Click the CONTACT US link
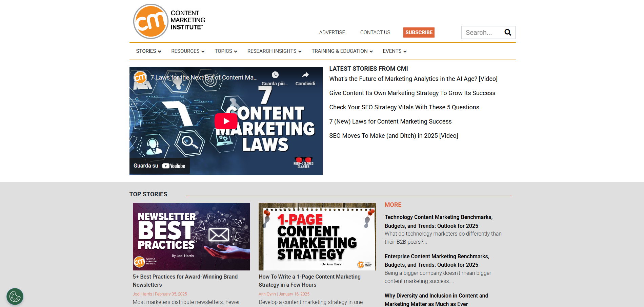The height and width of the screenshot is (307, 644). tap(375, 32)
